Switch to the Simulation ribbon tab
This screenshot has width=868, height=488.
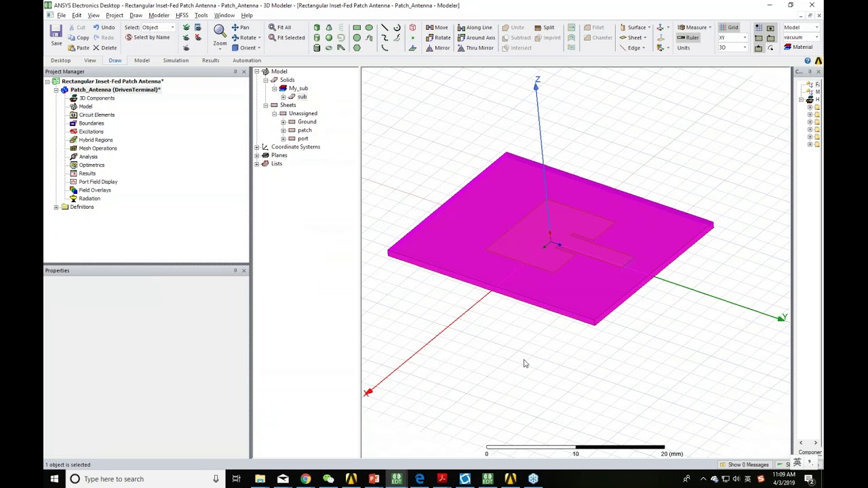176,60
